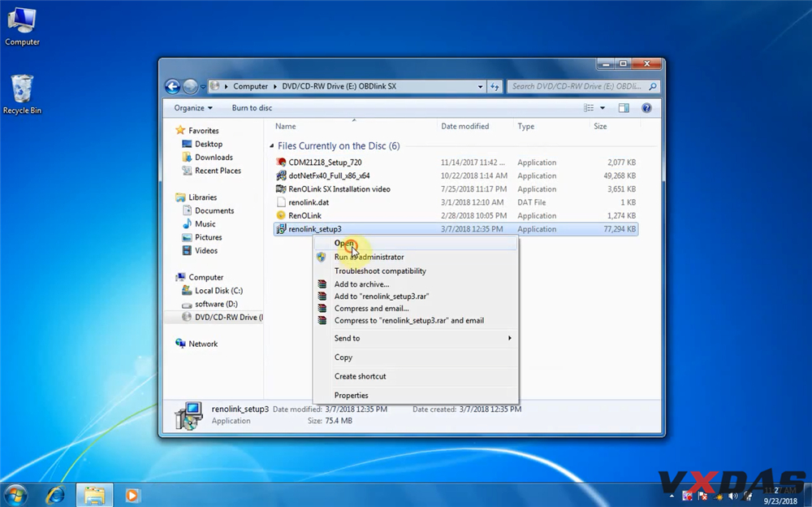Click the DAT File type cell

[531, 202]
